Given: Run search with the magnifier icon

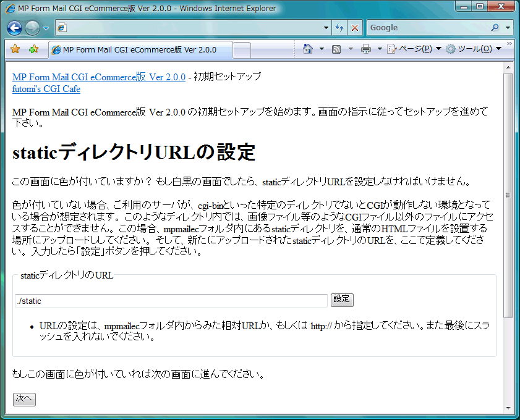Looking at the screenshot, I should [495, 28].
